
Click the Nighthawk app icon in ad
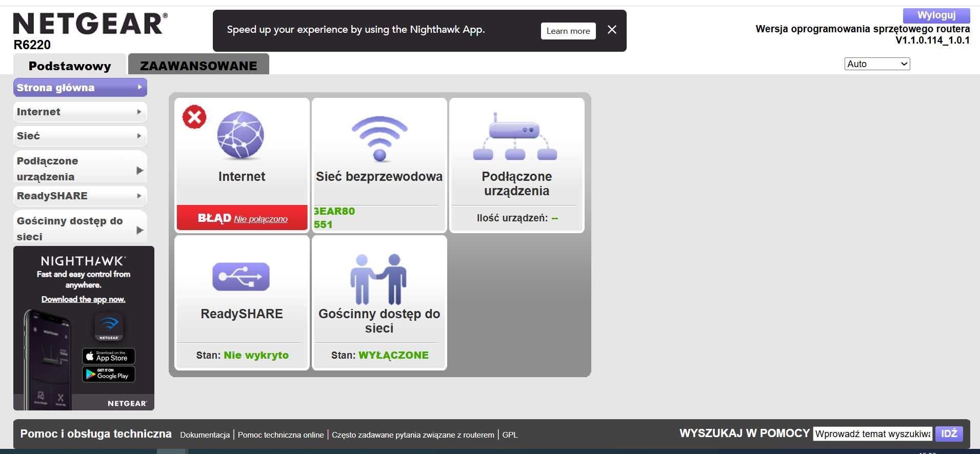[109, 326]
